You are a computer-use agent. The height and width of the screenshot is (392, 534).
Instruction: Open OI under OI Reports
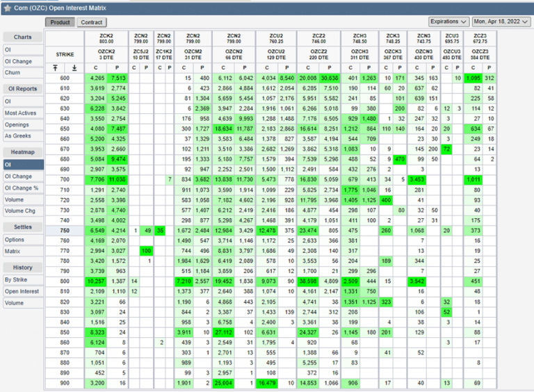(x=24, y=101)
